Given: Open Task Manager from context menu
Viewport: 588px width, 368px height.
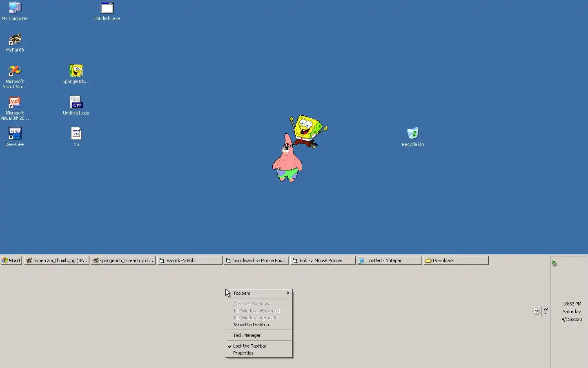Looking at the screenshot, I should click(x=259, y=335).
